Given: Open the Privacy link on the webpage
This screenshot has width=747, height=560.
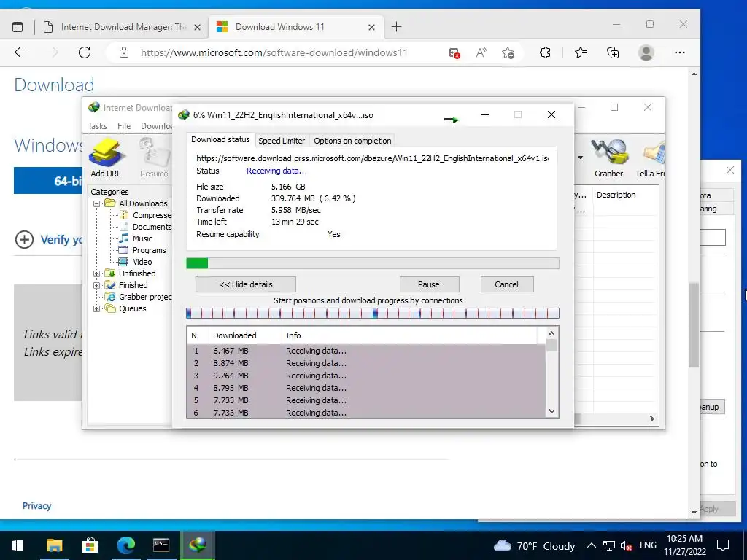Looking at the screenshot, I should (x=36, y=506).
